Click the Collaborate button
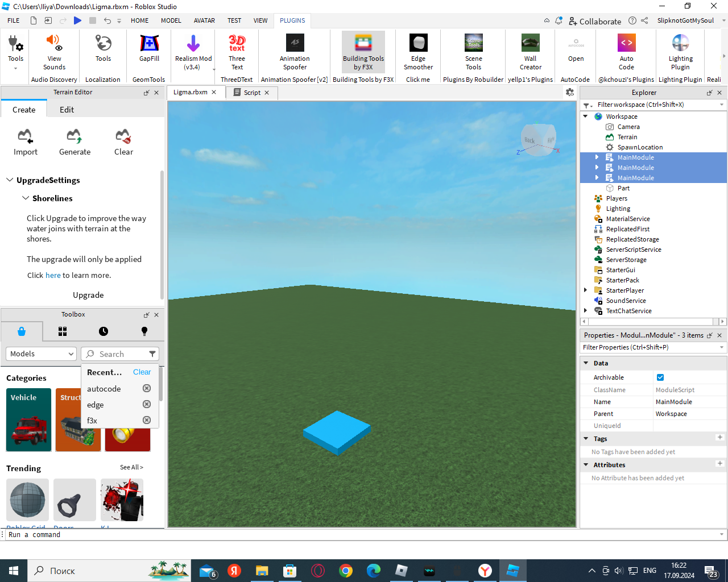This screenshot has width=728, height=582. point(595,21)
